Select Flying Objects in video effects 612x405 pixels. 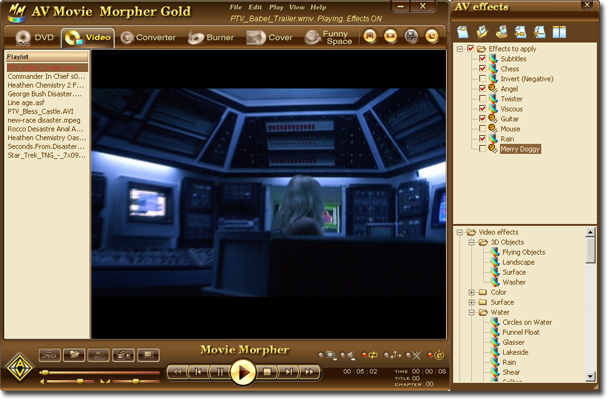click(x=523, y=252)
